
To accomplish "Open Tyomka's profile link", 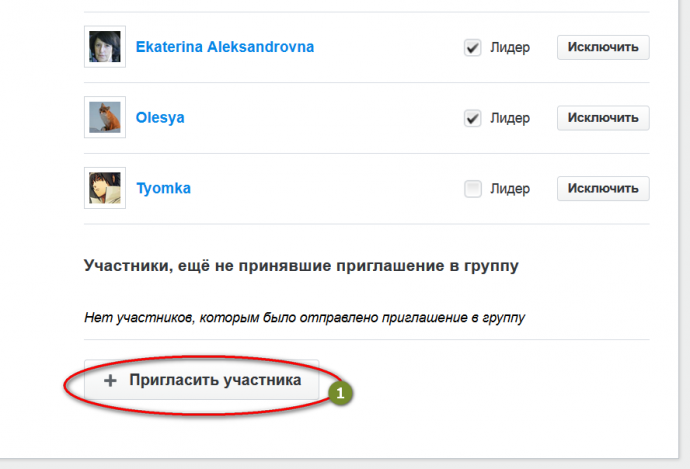I will click(x=163, y=188).
